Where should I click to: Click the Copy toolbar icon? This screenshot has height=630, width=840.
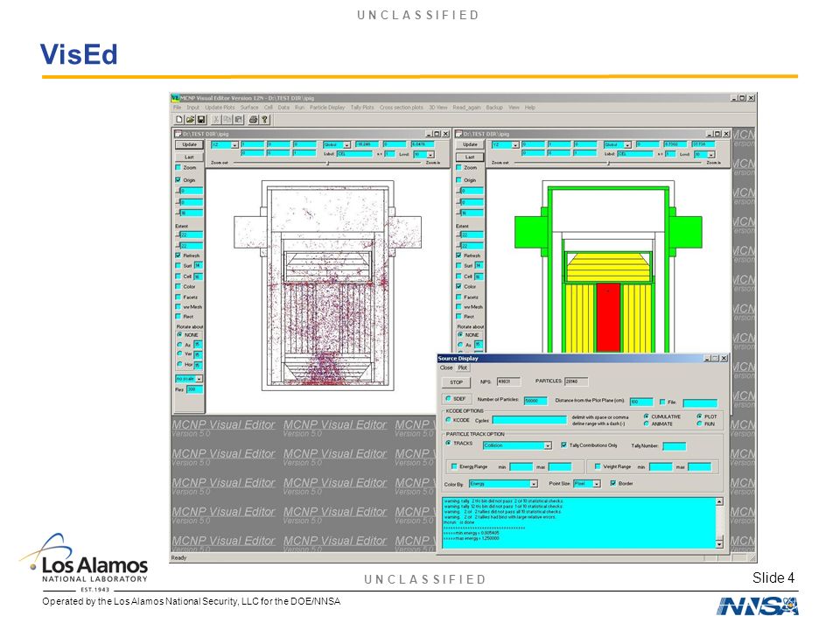(x=227, y=120)
